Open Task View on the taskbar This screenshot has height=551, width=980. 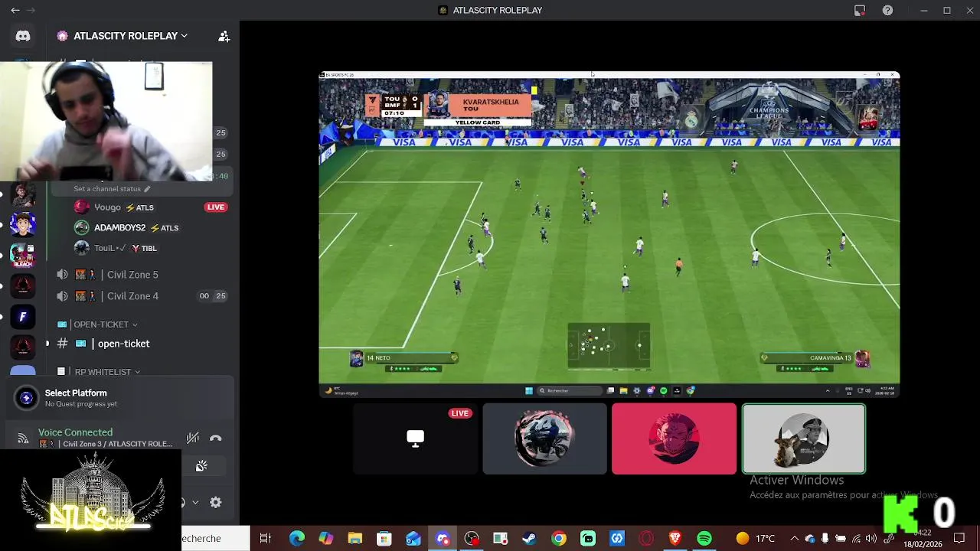tap(266, 539)
